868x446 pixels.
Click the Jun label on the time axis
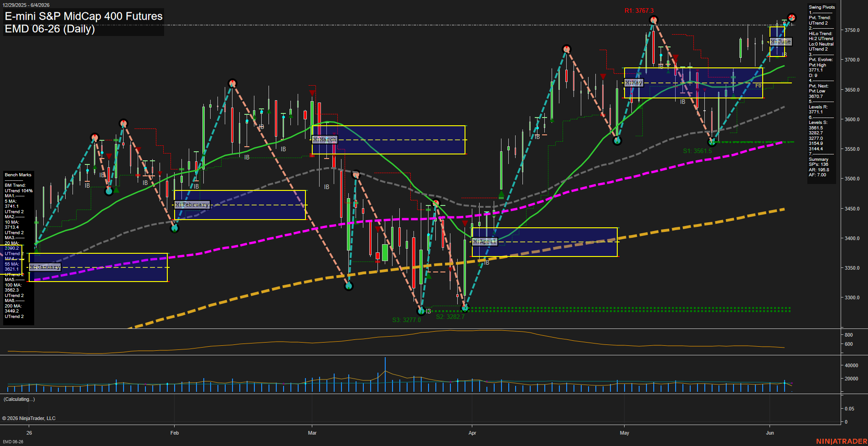click(x=770, y=433)
